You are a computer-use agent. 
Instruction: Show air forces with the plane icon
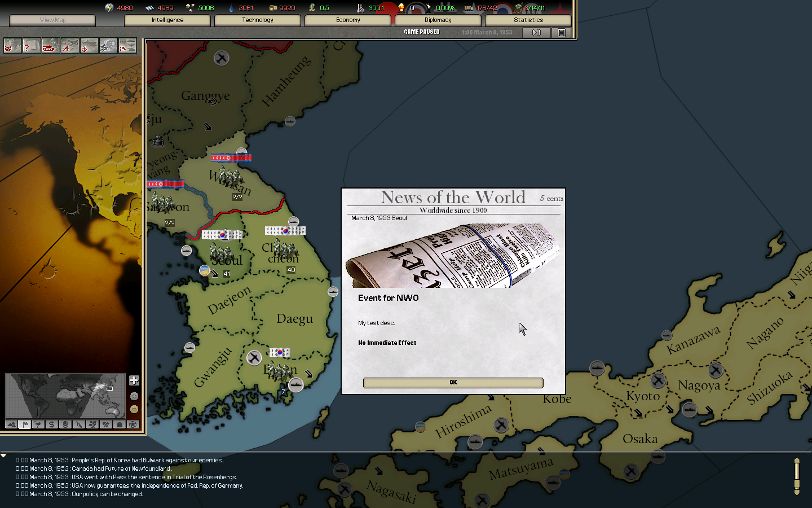tap(70, 46)
